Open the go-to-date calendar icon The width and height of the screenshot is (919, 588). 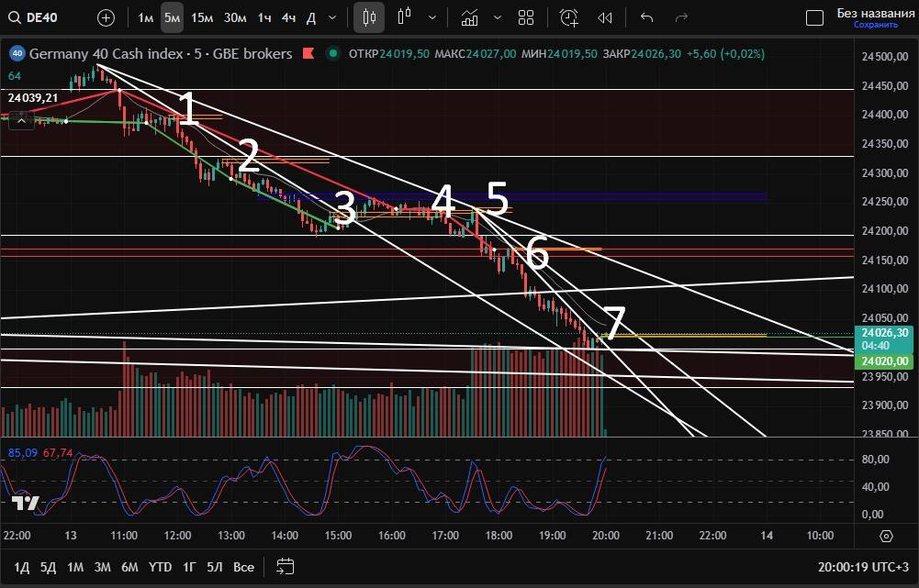pyautogui.click(x=286, y=566)
